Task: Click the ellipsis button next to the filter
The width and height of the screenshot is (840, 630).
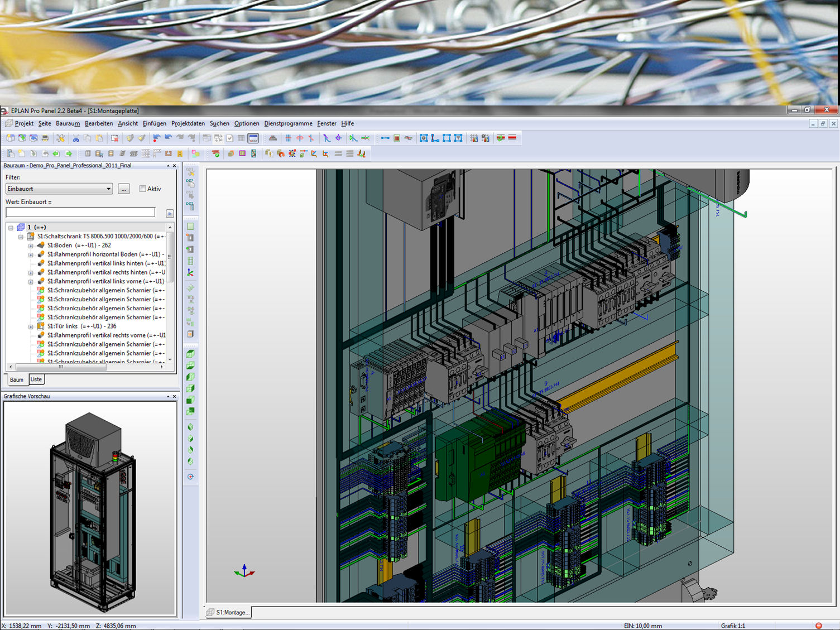Action: point(124,189)
